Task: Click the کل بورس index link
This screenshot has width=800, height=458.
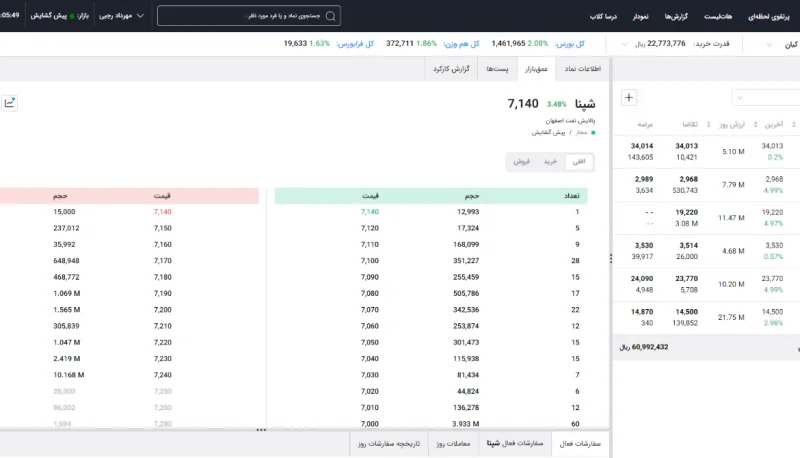Action: coord(570,44)
